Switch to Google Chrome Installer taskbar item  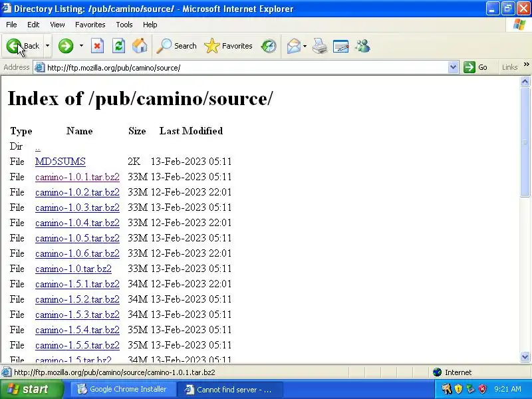(122, 389)
